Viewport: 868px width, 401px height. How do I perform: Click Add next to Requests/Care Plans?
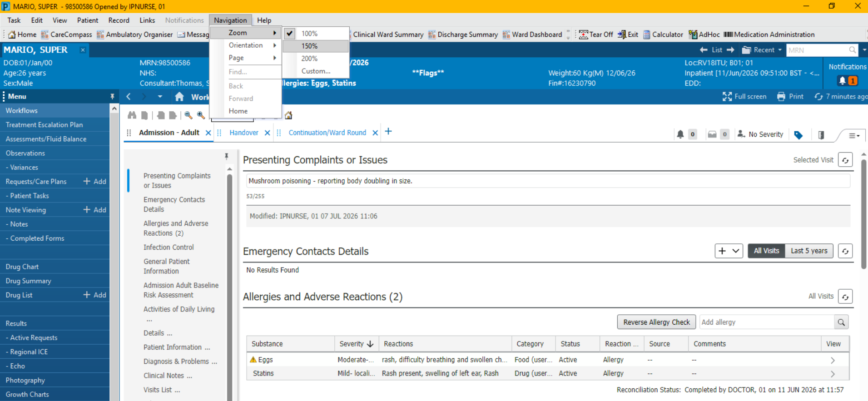(x=95, y=182)
